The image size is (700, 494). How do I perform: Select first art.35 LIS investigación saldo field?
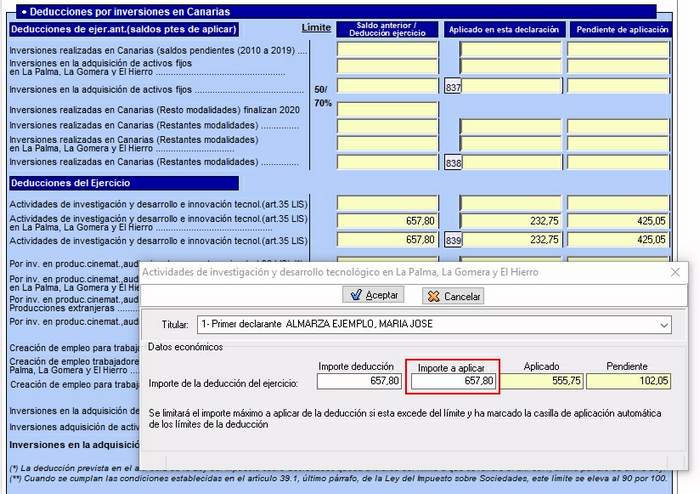(x=388, y=203)
